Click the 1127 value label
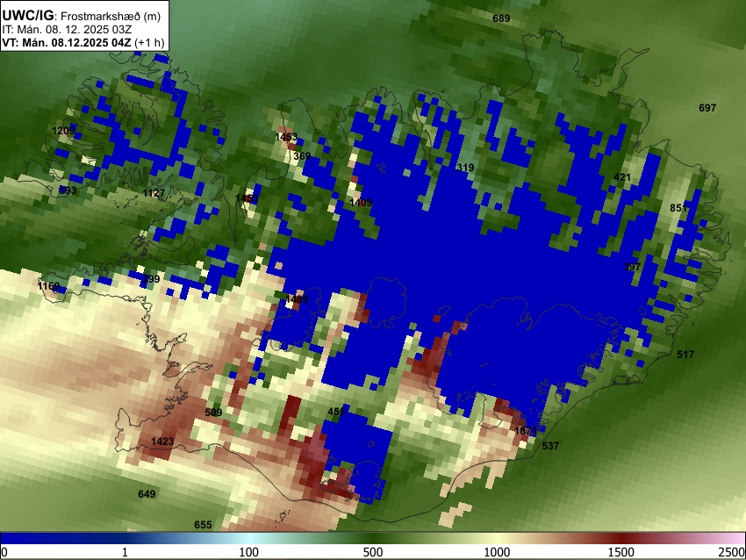The width and height of the screenshot is (746, 560). [154, 193]
